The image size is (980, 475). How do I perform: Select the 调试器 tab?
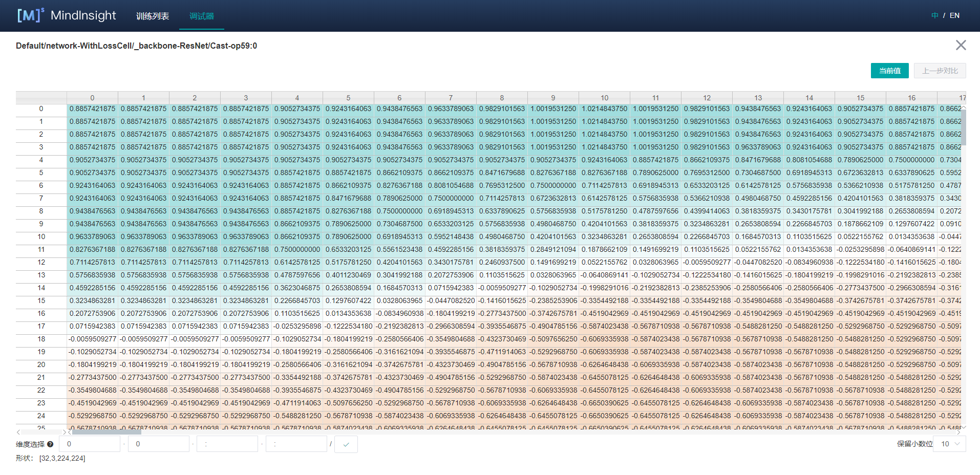pos(202,16)
